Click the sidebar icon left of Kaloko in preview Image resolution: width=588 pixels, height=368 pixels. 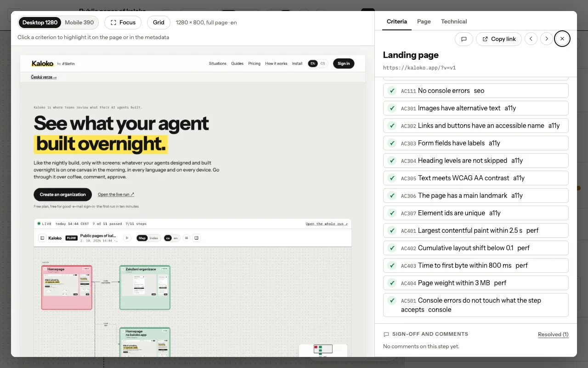pos(42,238)
